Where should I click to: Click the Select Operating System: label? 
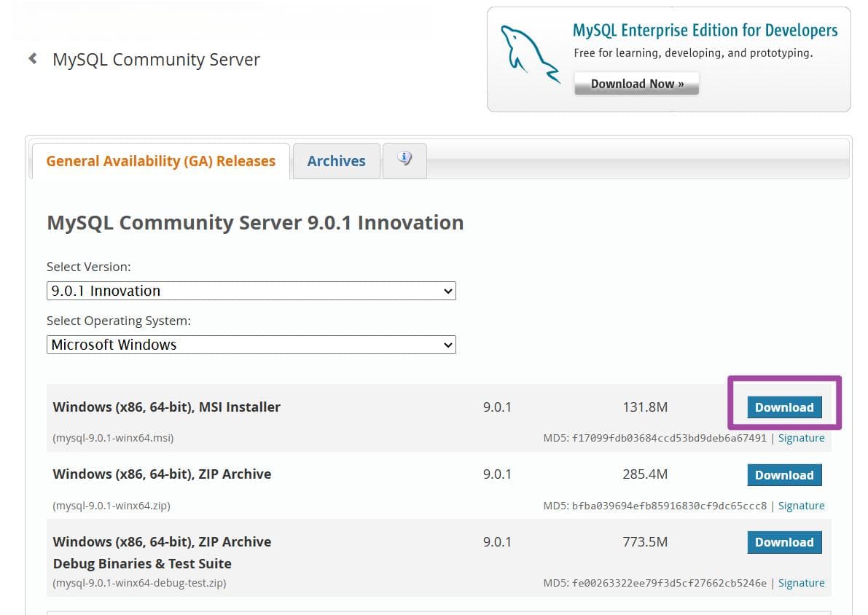[x=119, y=321]
